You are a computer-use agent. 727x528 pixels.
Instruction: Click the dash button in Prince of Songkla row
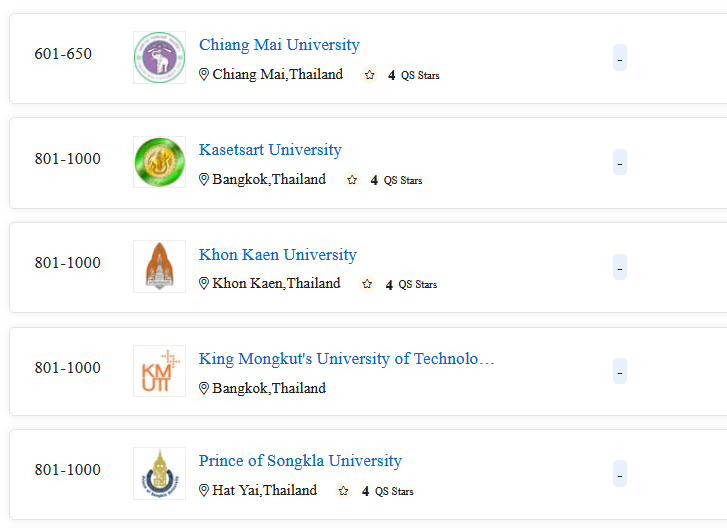620,473
